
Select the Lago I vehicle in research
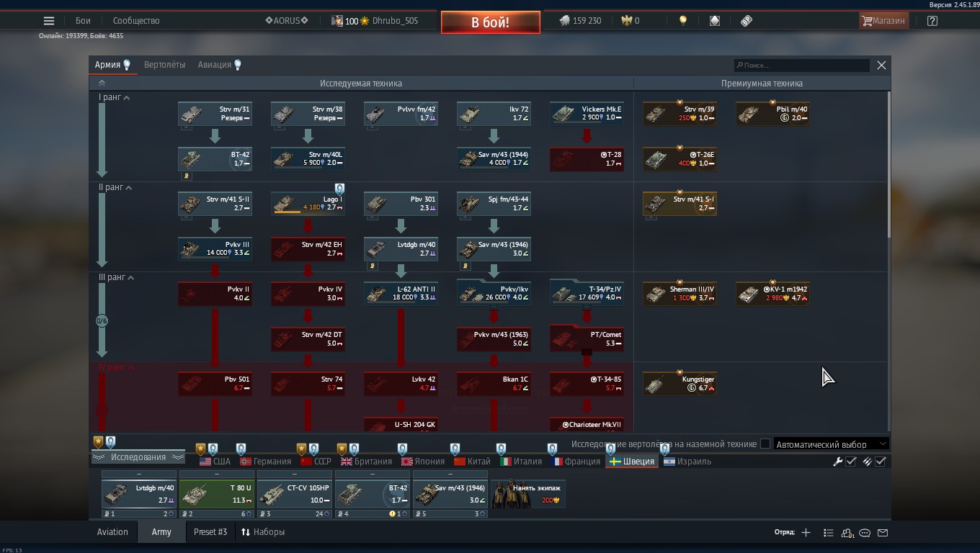[308, 204]
